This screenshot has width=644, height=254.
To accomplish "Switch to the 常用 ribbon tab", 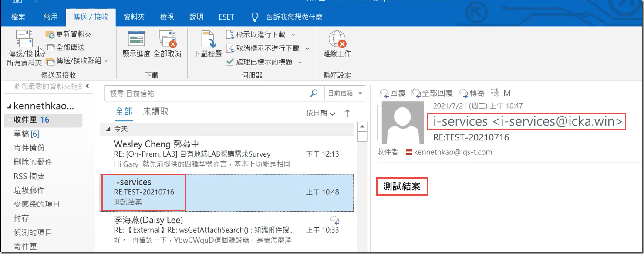I will (x=51, y=17).
